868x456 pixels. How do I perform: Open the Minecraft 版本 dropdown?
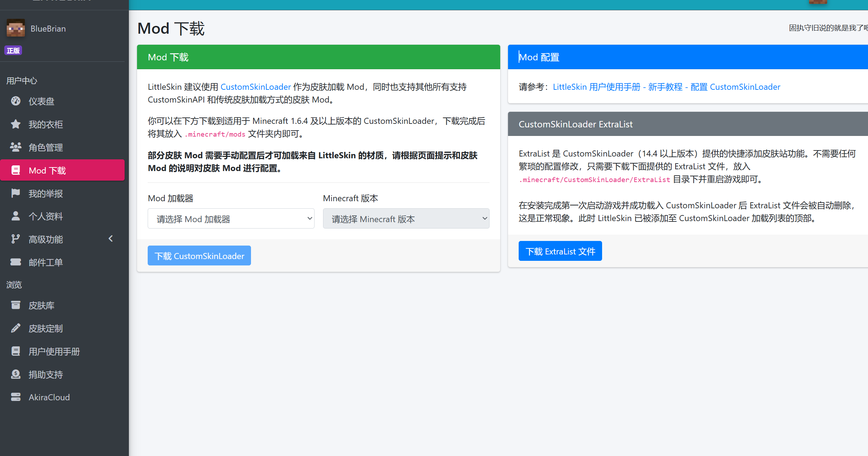coord(406,219)
